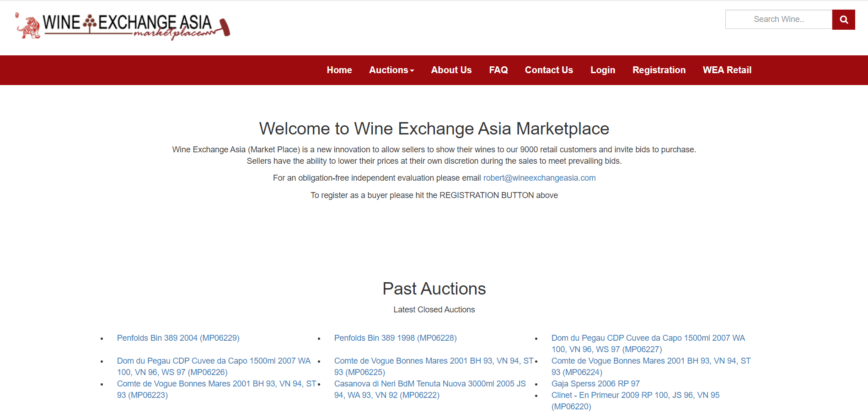Open the Registration page

tap(659, 70)
